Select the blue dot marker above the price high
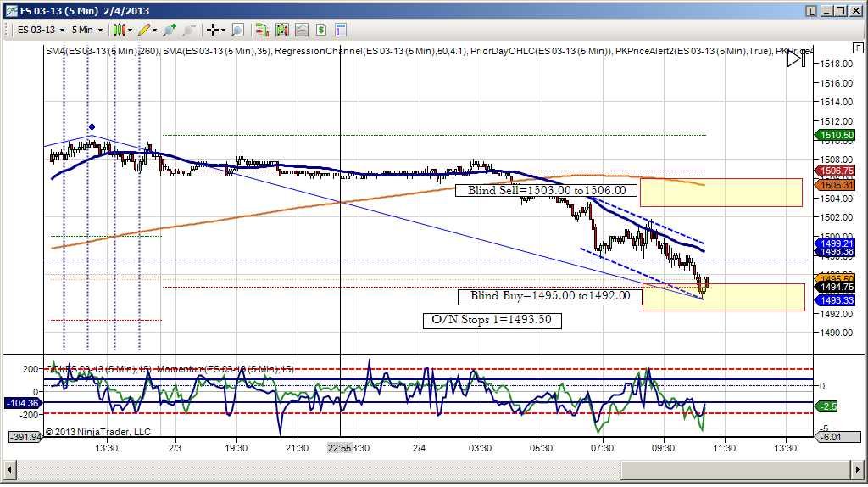The height and width of the screenshot is (487, 868). click(92, 127)
